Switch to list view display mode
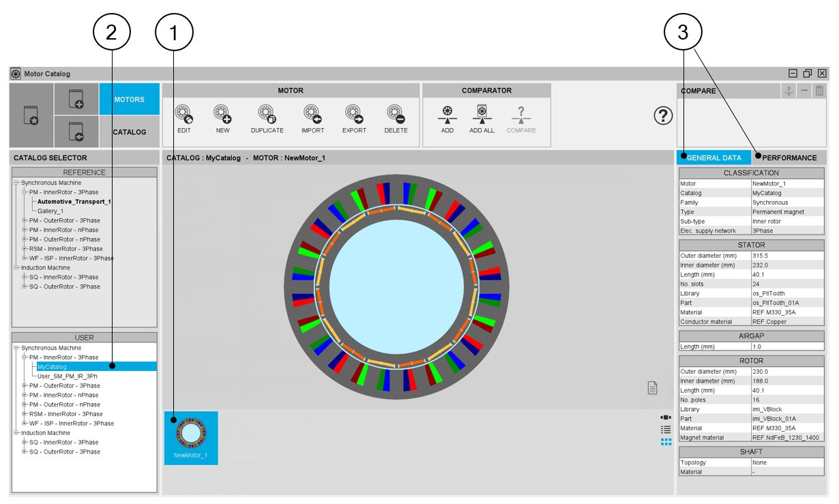839x504 pixels. 666,429
